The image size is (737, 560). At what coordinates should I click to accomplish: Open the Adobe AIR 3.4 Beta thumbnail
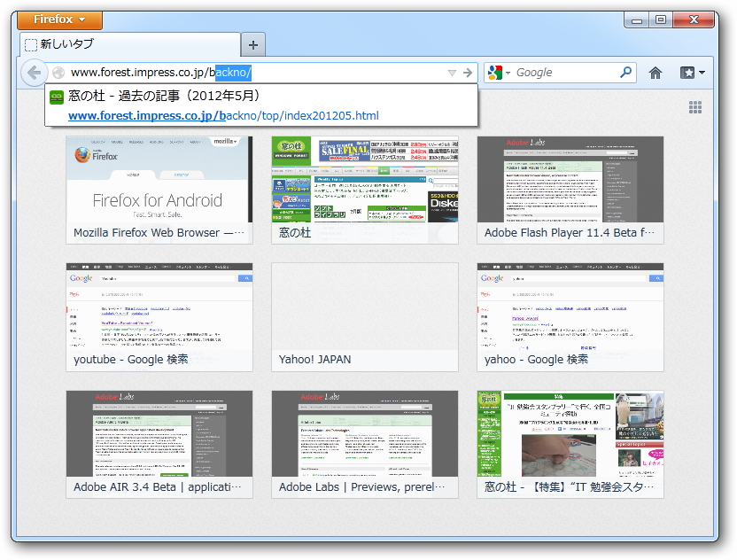coord(159,444)
